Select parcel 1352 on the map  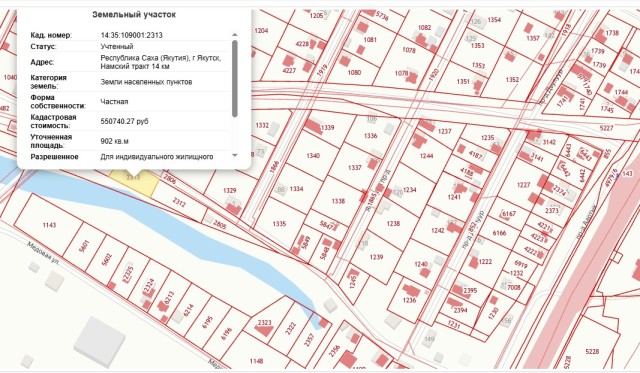512,80
